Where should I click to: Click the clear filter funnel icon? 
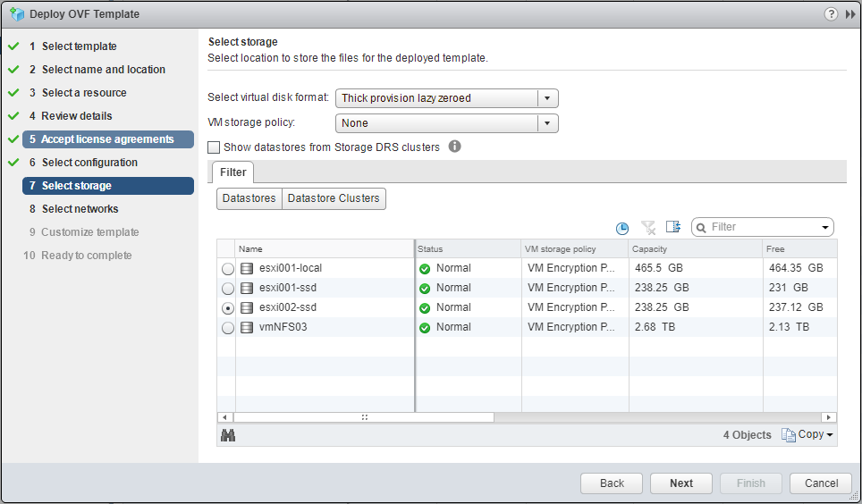point(648,228)
